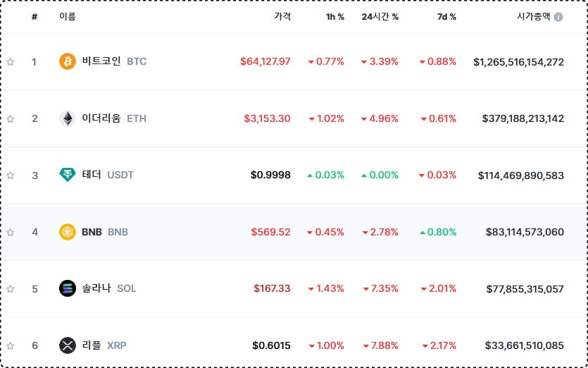Toggle the watchlist star for 이더리움

point(11,118)
